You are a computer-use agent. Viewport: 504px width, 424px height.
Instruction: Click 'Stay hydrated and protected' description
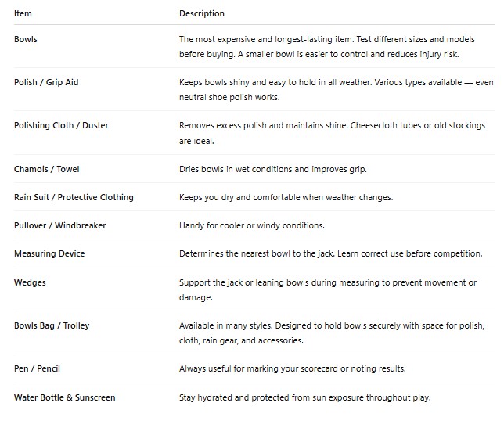pyautogui.click(x=304, y=397)
